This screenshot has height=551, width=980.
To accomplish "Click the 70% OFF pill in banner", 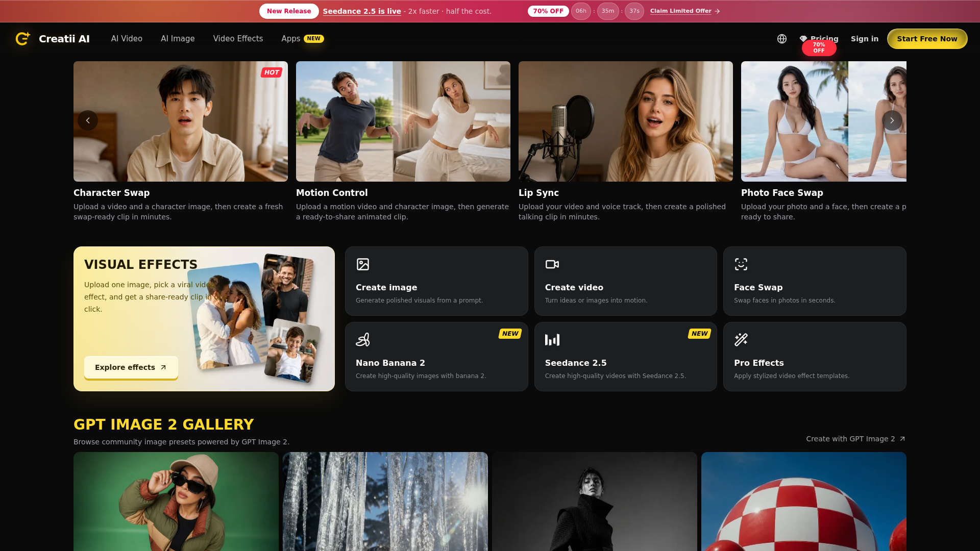I will [548, 11].
